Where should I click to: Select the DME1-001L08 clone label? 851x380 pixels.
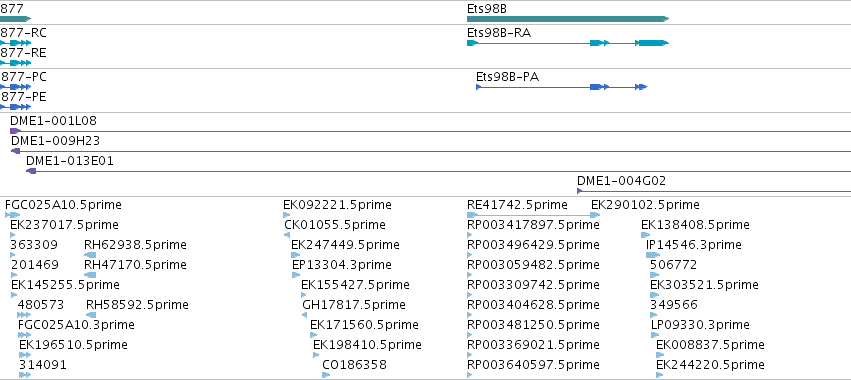(53, 121)
